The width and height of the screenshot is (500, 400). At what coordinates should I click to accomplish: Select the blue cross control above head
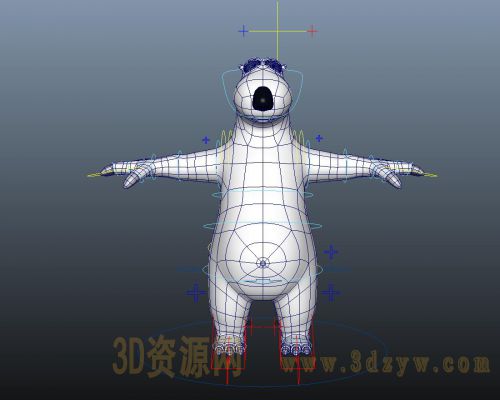click(243, 31)
